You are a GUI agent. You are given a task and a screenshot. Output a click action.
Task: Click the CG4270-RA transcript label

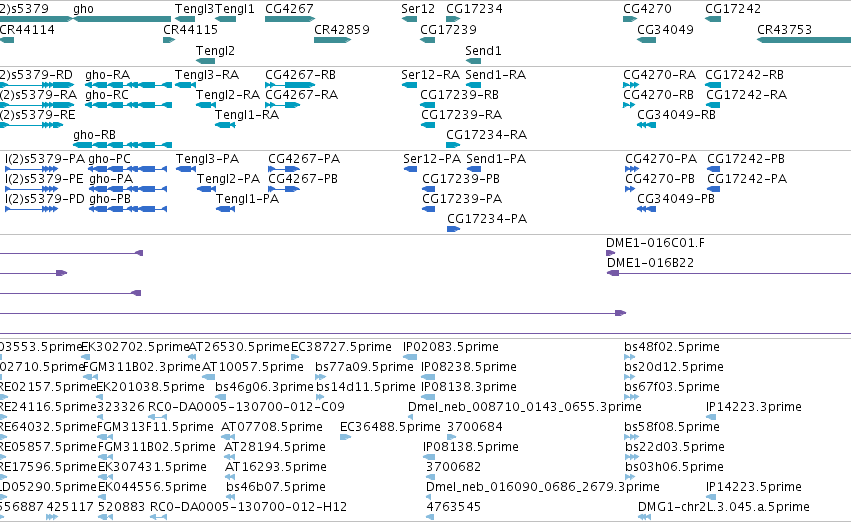[x=659, y=74]
